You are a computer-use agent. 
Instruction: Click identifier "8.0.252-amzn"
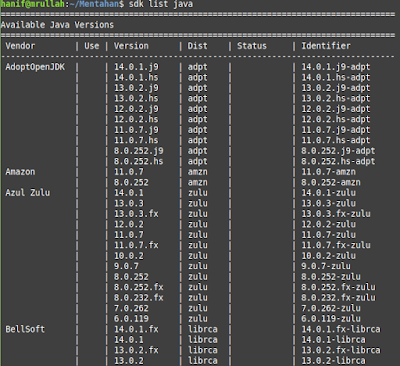point(331,183)
